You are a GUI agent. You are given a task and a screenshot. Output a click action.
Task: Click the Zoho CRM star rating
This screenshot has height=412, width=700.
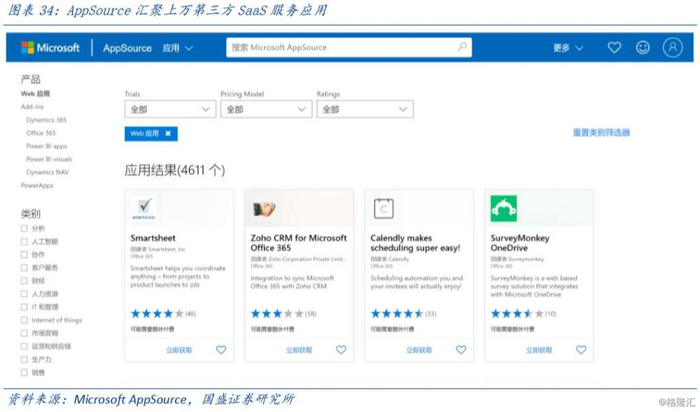(277, 314)
